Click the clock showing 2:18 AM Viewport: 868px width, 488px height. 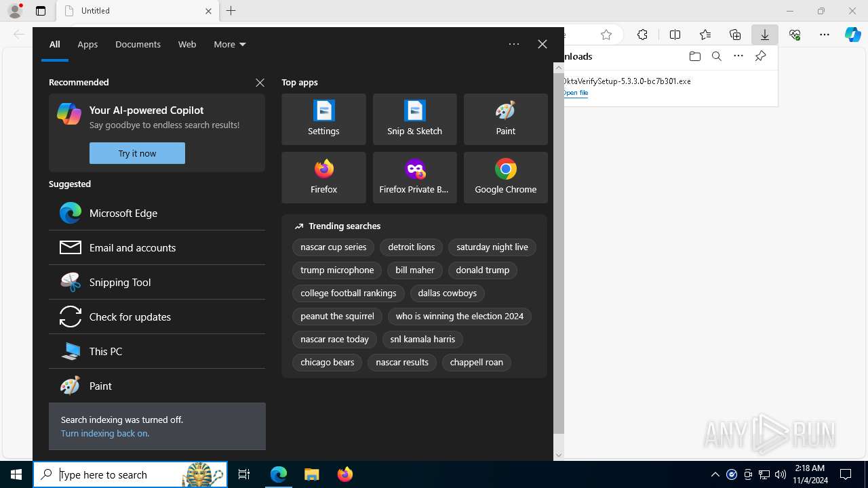[809, 474]
